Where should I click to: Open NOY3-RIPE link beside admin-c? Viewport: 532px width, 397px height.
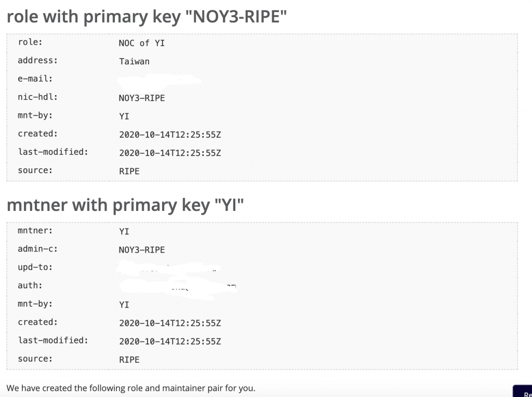[x=142, y=250]
